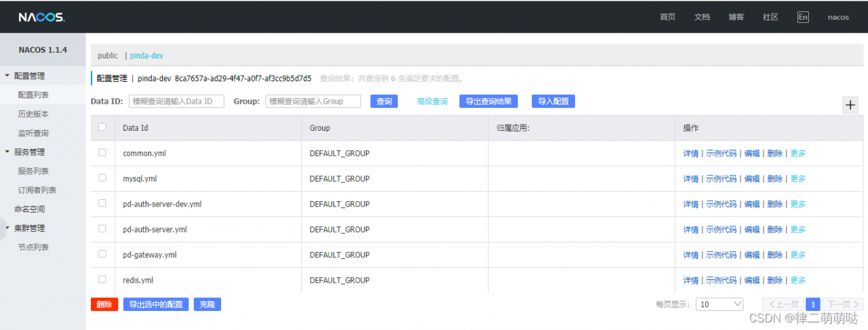868x330 pixels.
Task: Switch language with the En icon
Action: click(x=803, y=17)
